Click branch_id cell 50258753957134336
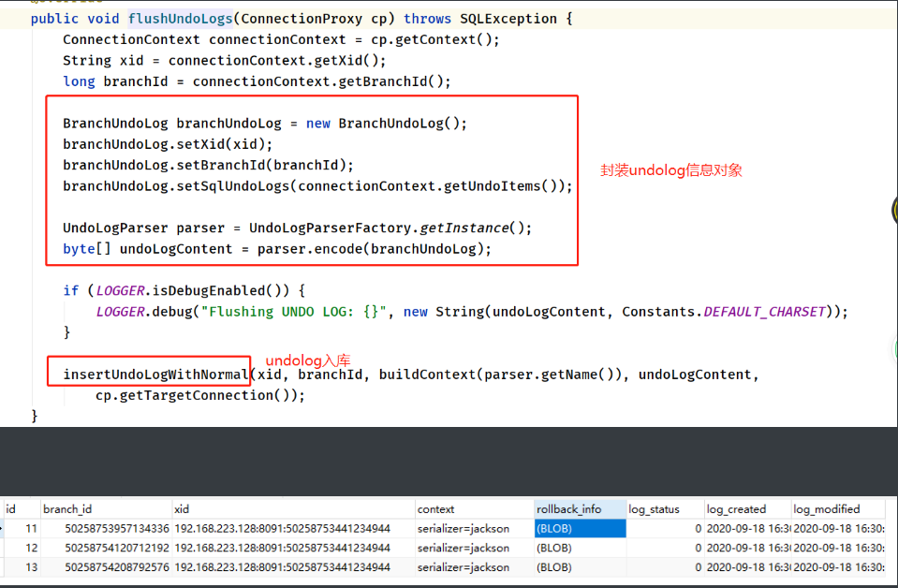The width and height of the screenshot is (898, 588). 107,528
